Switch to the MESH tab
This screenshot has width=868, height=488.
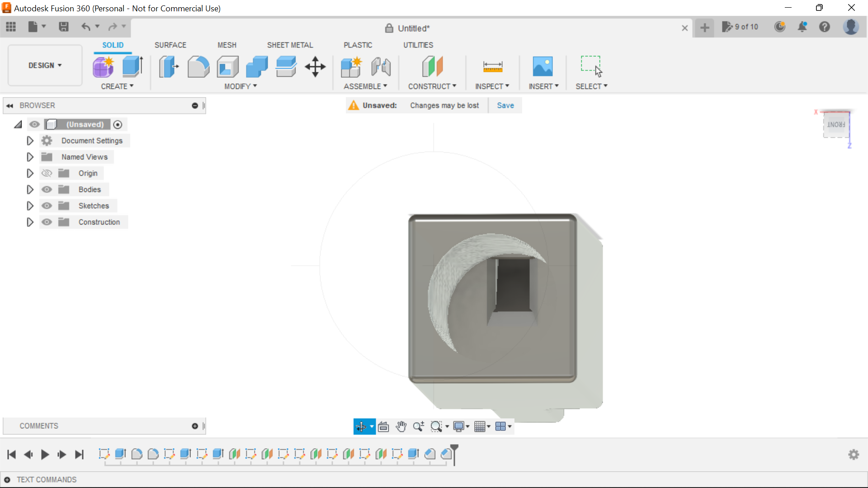227,45
